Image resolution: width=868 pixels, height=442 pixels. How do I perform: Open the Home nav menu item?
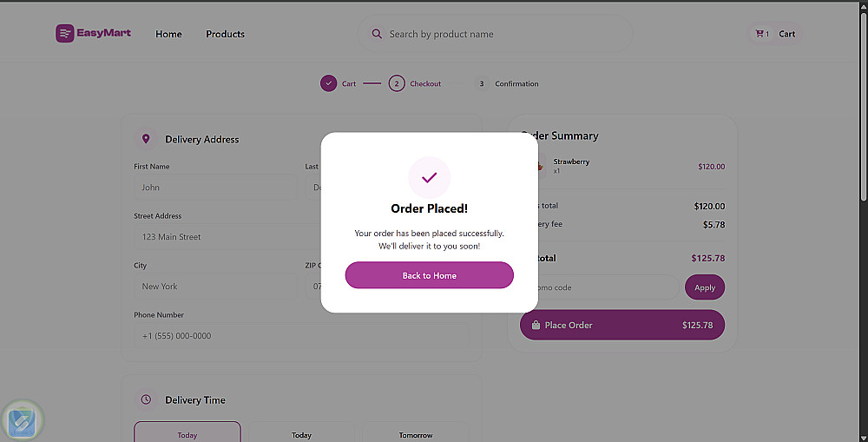168,34
